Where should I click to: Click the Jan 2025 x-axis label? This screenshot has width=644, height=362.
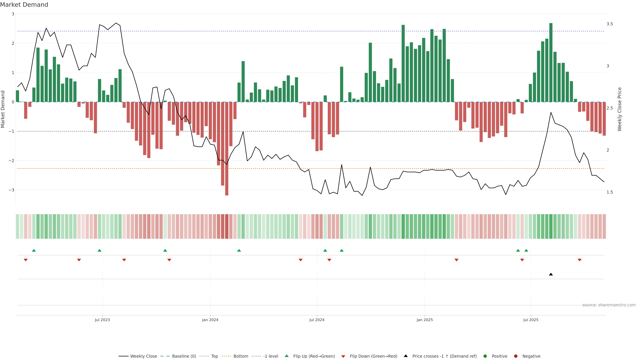424,320
